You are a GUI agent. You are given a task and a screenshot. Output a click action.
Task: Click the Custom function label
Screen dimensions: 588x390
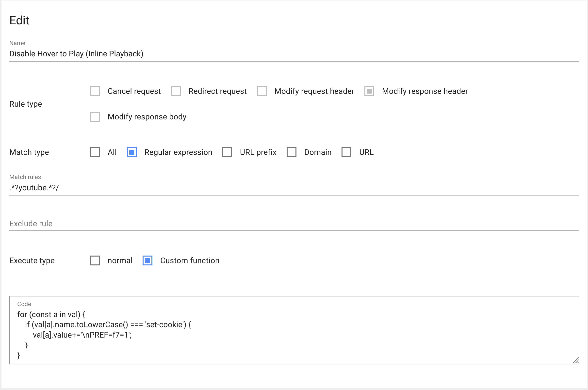click(190, 260)
